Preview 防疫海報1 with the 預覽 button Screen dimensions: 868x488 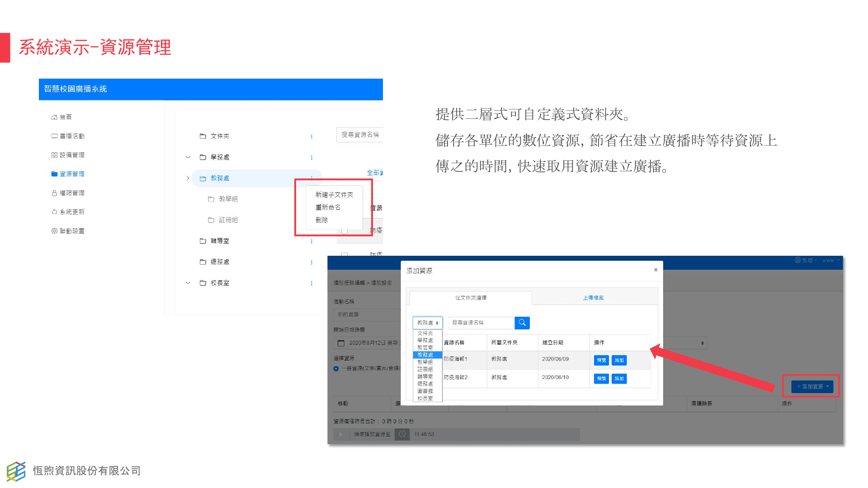[x=601, y=360]
